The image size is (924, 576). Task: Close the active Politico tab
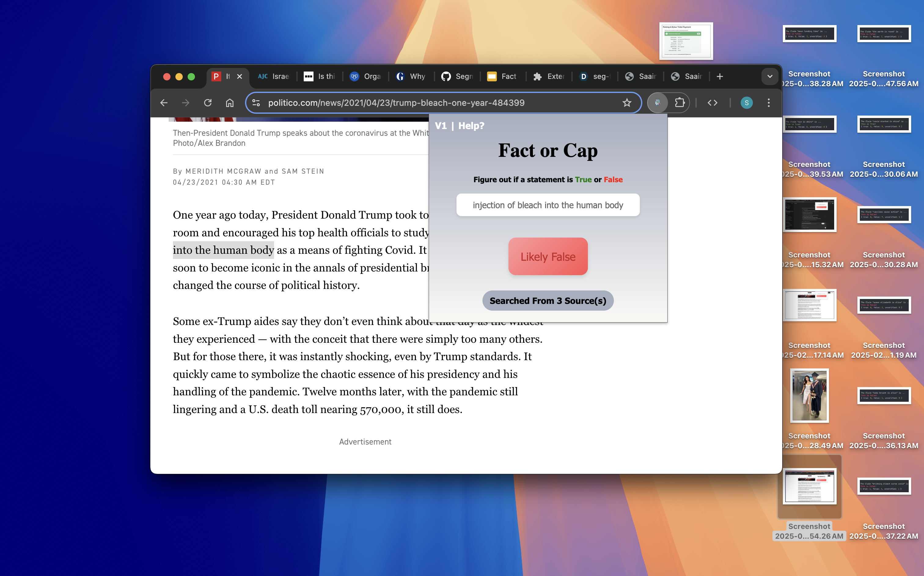click(240, 76)
